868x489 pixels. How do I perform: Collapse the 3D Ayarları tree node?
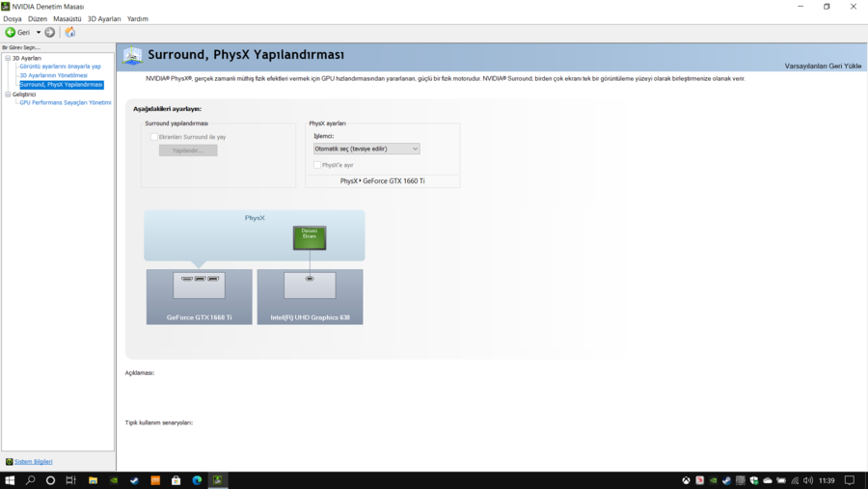[x=8, y=58]
